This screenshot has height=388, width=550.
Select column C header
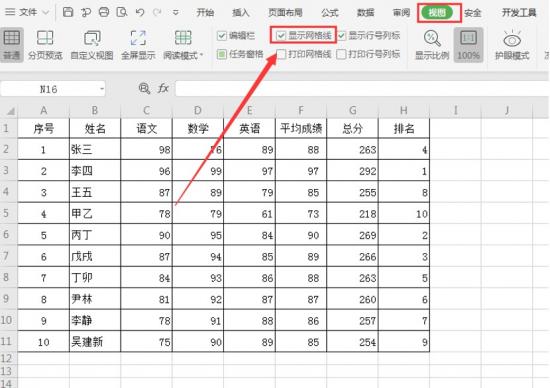point(147,111)
